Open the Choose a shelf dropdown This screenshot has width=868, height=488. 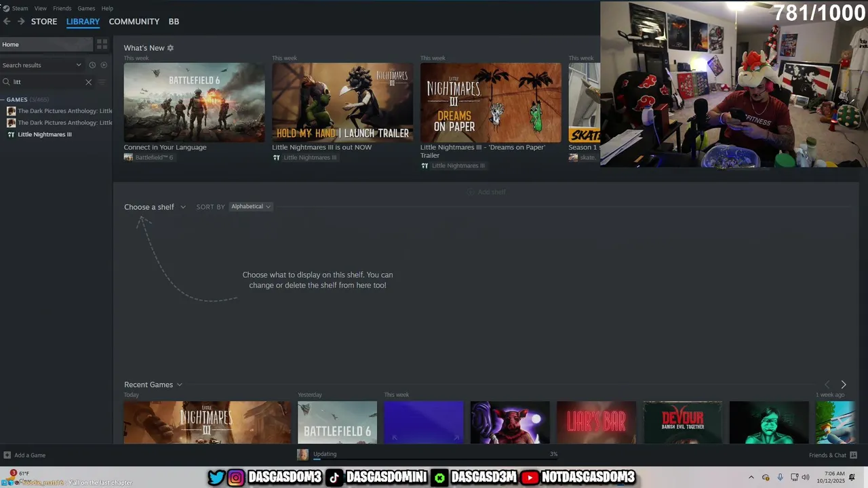tap(155, 207)
